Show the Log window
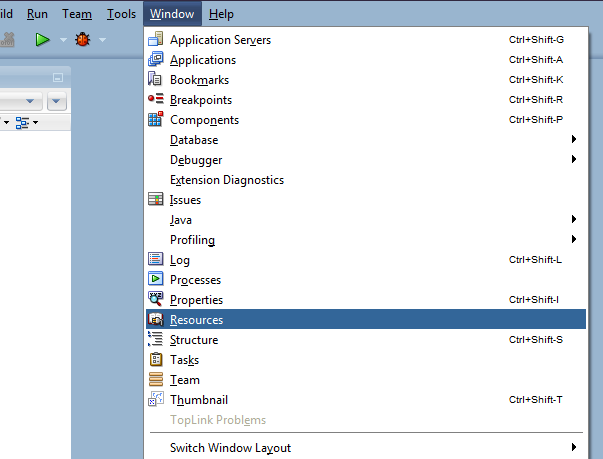Image resolution: width=603 pixels, height=459 pixels. click(x=180, y=260)
